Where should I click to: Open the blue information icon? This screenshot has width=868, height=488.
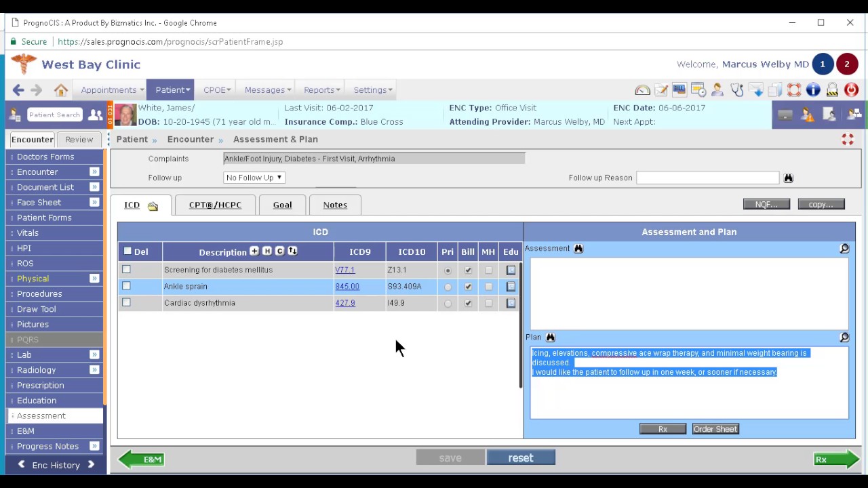813,90
